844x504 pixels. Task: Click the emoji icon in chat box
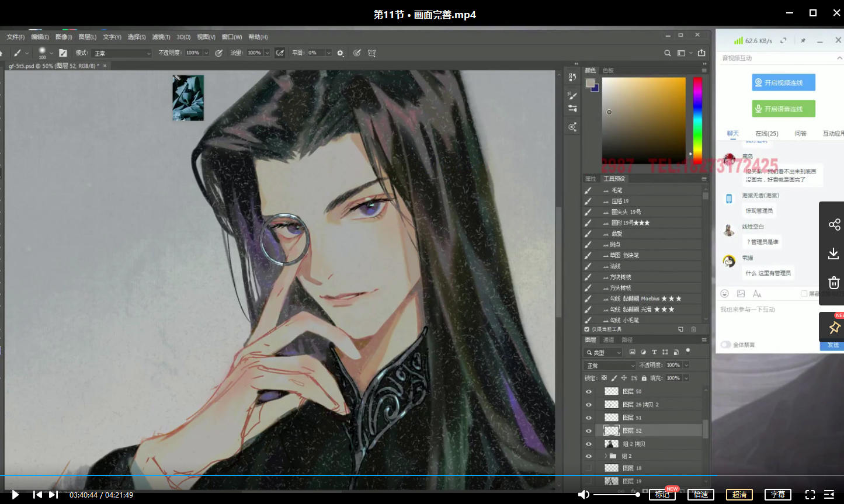725,293
